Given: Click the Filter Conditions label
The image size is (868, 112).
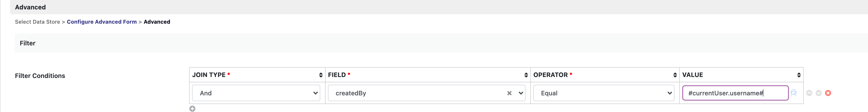Looking at the screenshot, I should [x=40, y=76].
